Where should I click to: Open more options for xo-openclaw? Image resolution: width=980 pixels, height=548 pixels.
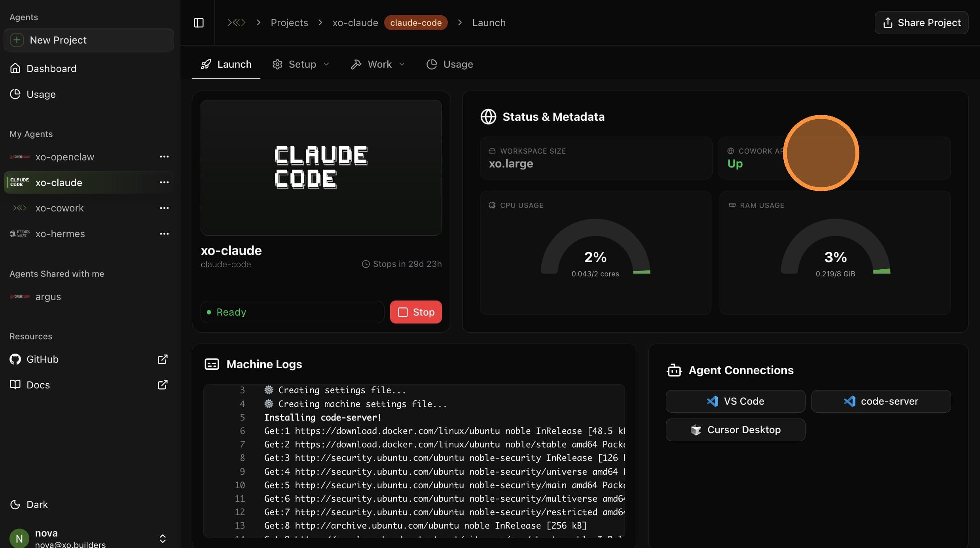(x=164, y=157)
